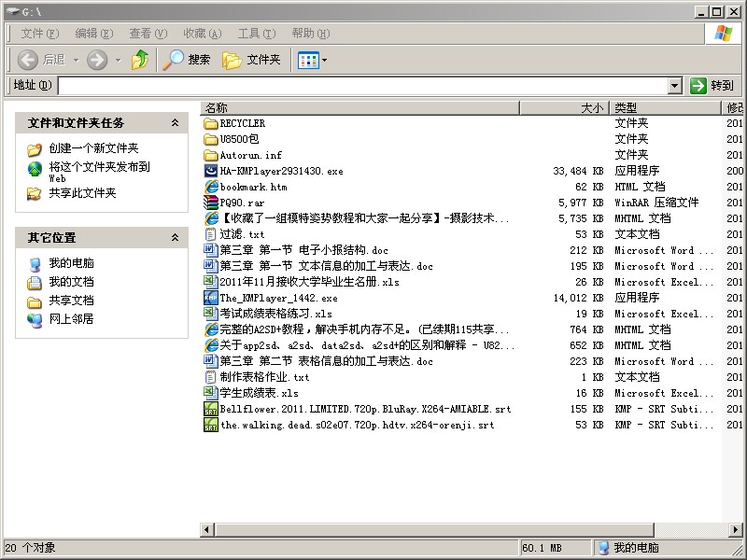The image size is (747, 560).
Task: Open 我的文档 link in sidebar
Action: (71, 282)
